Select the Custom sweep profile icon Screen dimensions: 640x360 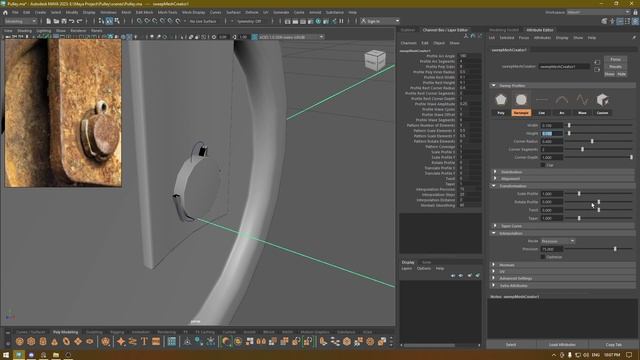(602, 100)
